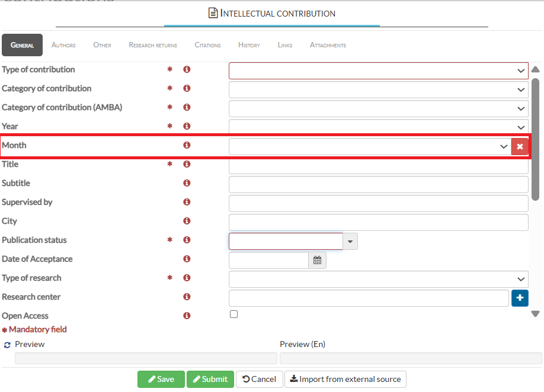Click the red X to clear Month
Viewport: 544px width, 392px height.
(520, 146)
